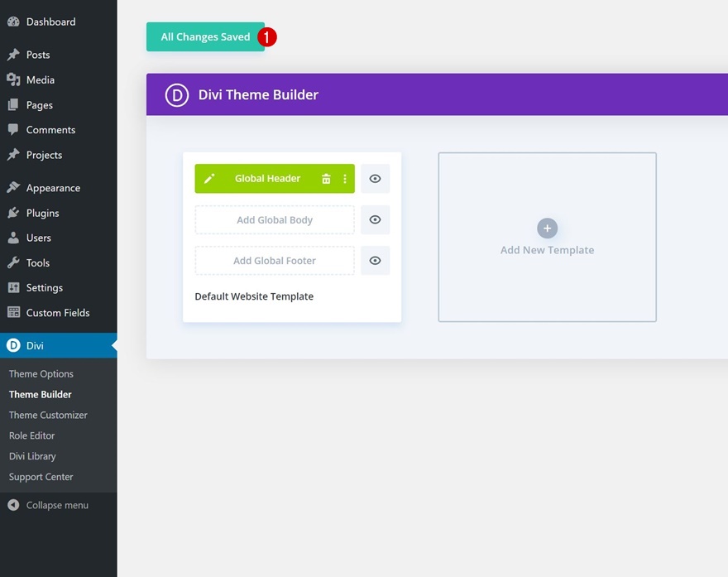The height and width of the screenshot is (577, 728).
Task: Click Add Global Body placeholder
Action: click(275, 219)
